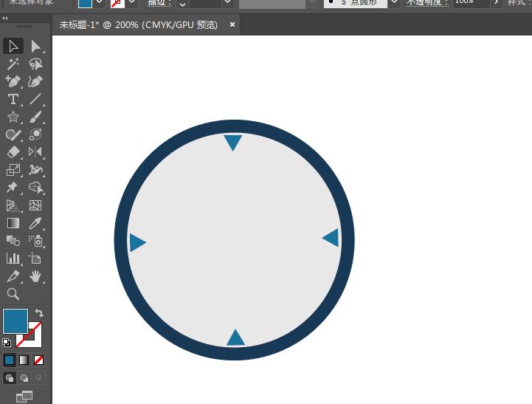Viewport: 532px width, 404px height.
Task: Select the Blend tool
Action: pyautogui.click(x=13, y=241)
